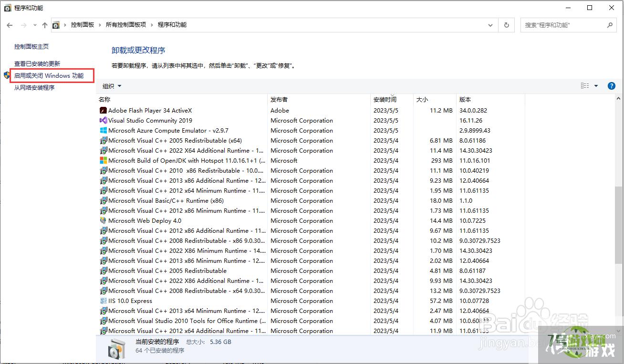Select Visual C++ 2013 x86 Minimum Runtime row
The image size is (624, 364).
[311, 260]
